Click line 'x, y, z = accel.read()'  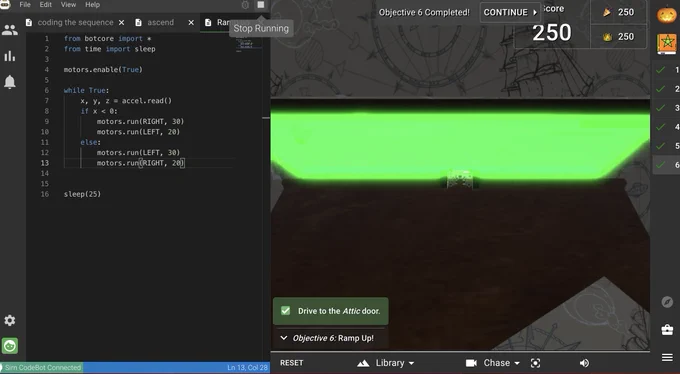point(126,101)
